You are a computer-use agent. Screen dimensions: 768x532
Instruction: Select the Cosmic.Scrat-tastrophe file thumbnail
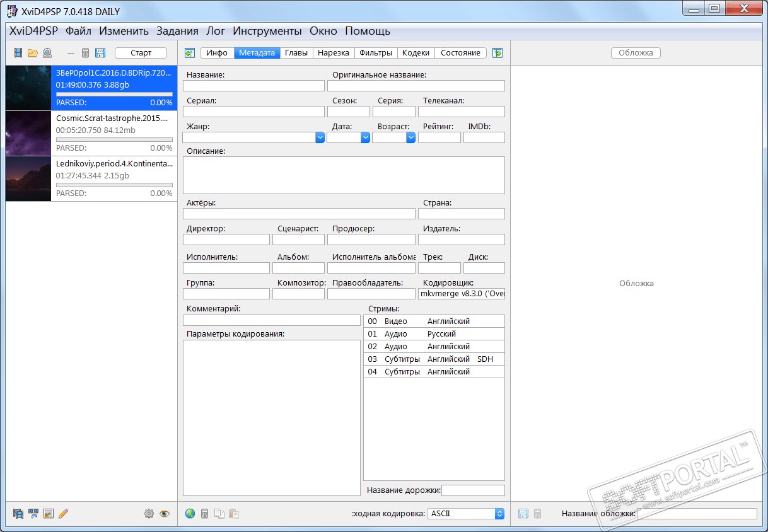click(x=28, y=134)
